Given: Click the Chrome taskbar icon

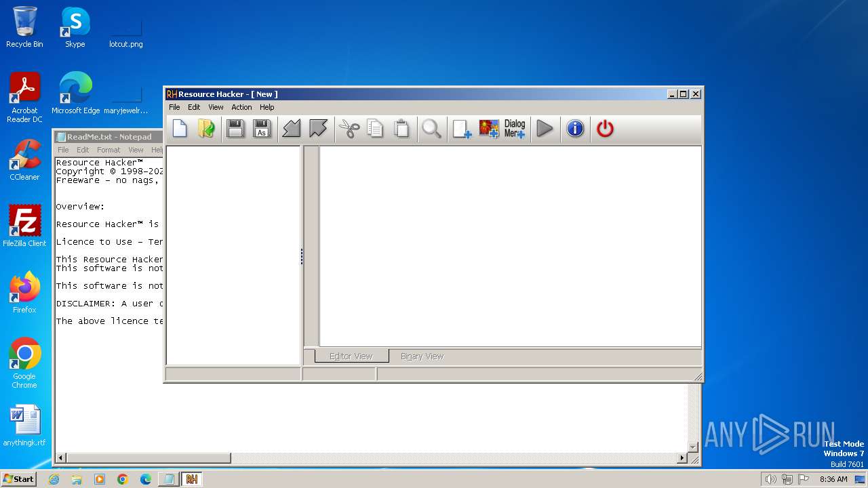Looking at the screenshot, I should (123, 479).
